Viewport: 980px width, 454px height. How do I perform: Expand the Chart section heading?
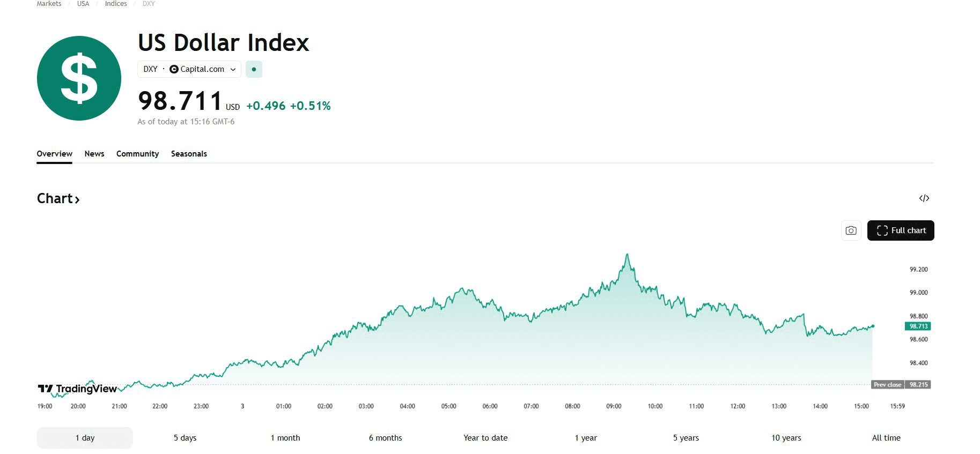click(58, 199)
